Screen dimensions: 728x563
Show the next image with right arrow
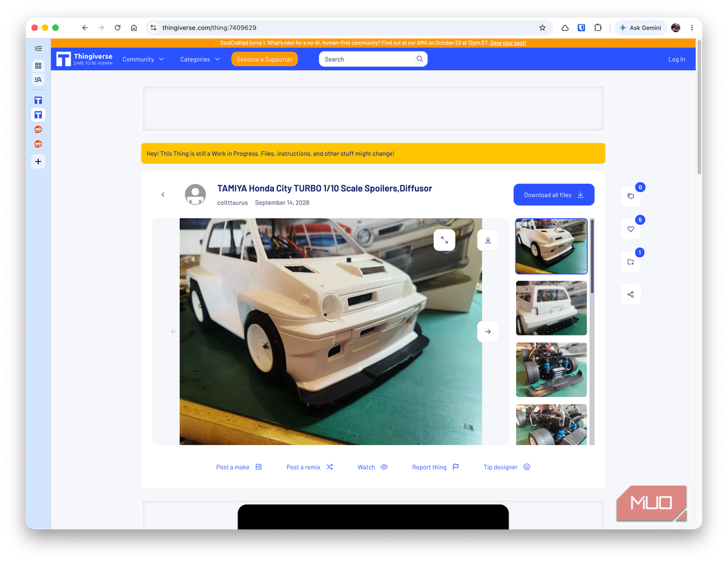[x=488, y=332]
